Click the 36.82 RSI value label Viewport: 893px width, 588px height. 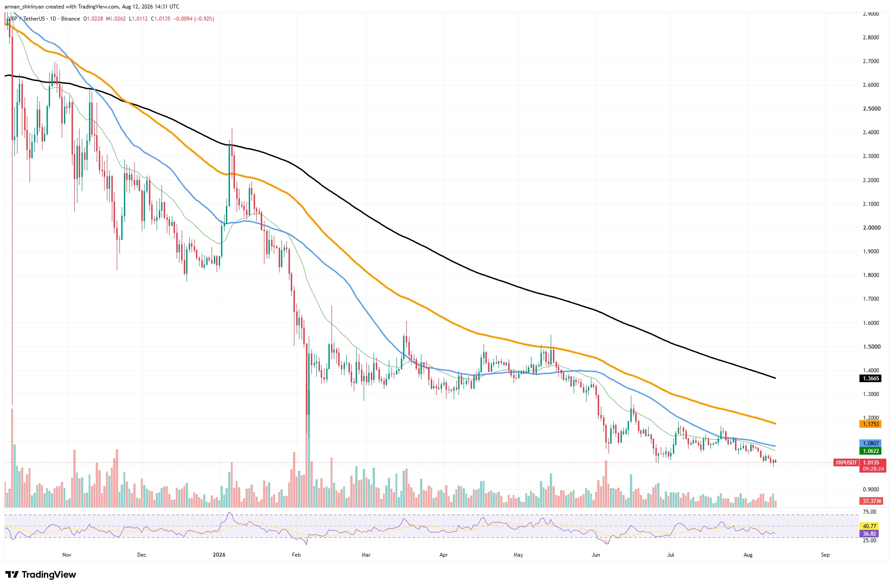coord(869,534)
